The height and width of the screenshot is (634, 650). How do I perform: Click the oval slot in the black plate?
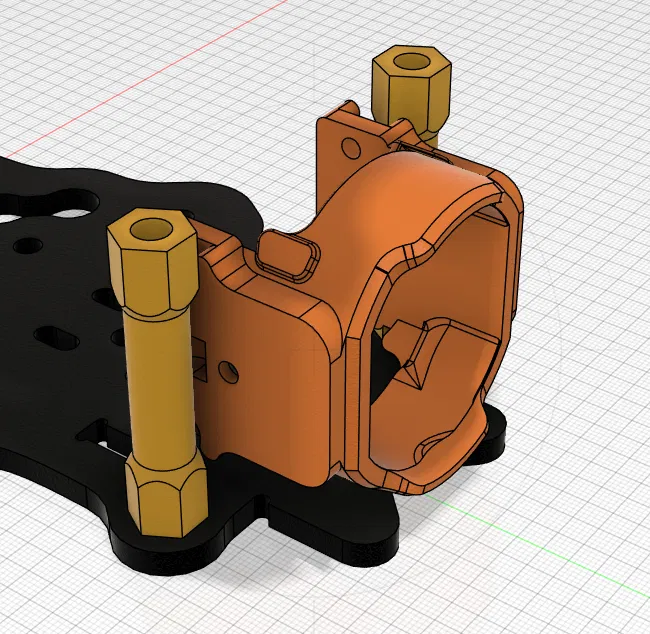point(57,336)
